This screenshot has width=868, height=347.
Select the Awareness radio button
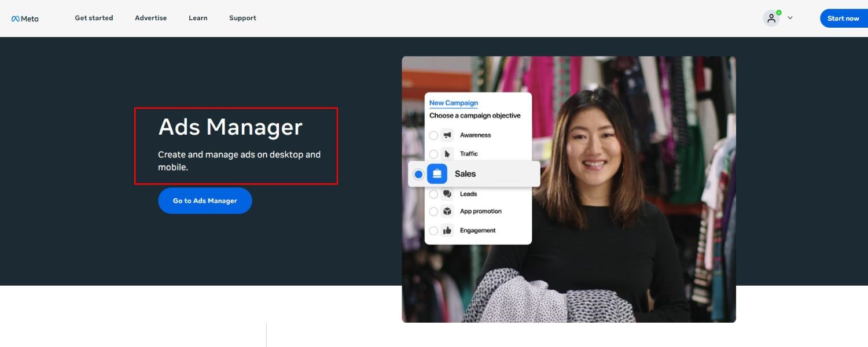click(x=433, y=135)
